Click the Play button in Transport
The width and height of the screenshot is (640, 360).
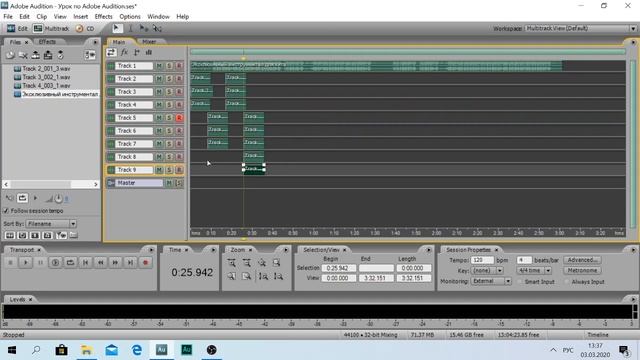[x=25, y=262]
